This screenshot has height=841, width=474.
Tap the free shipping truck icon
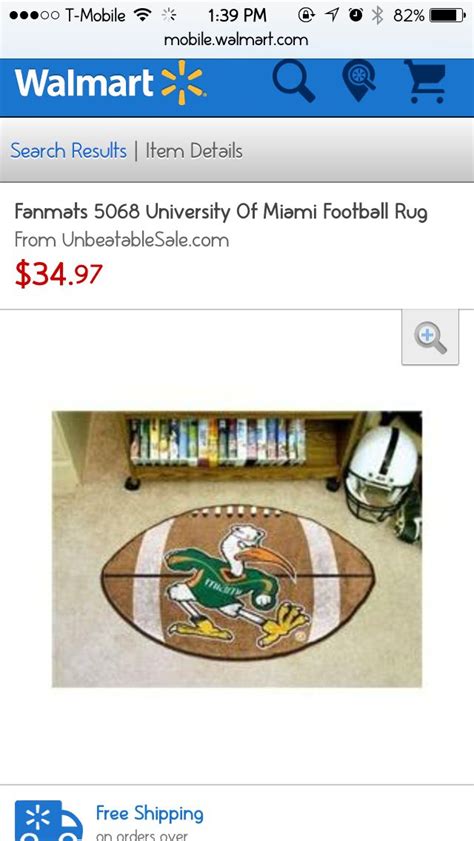coord(48,821)
